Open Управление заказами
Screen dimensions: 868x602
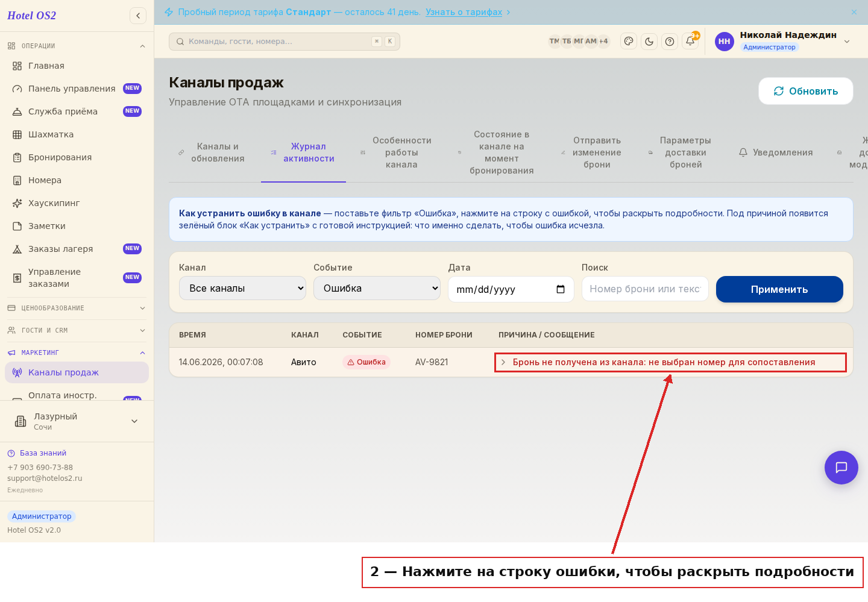click(77, 278)
